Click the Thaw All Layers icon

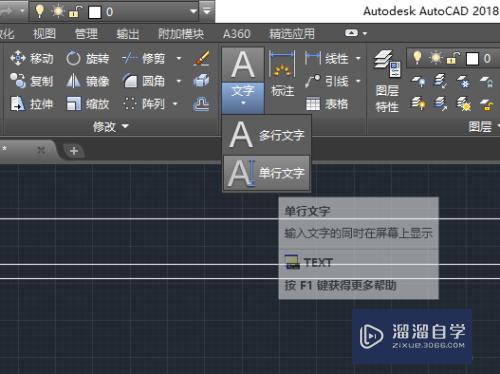pos(463,104)
